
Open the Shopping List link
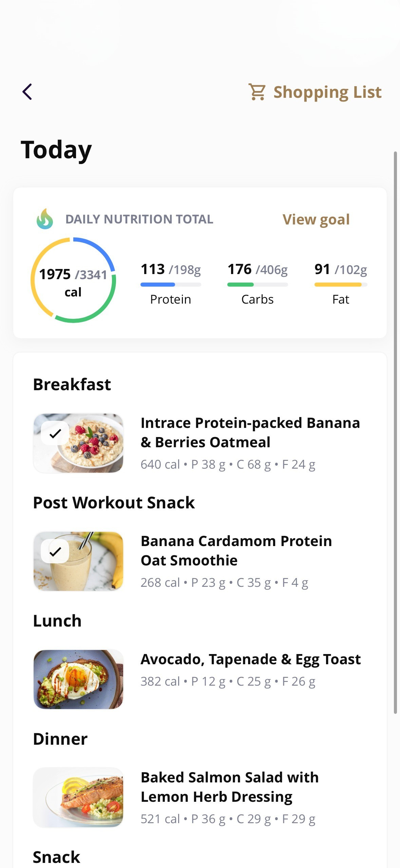[x=327, y=92]
